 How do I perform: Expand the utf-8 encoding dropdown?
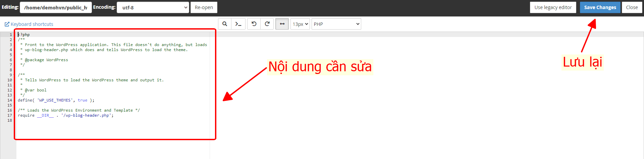(x=153, y=7)
